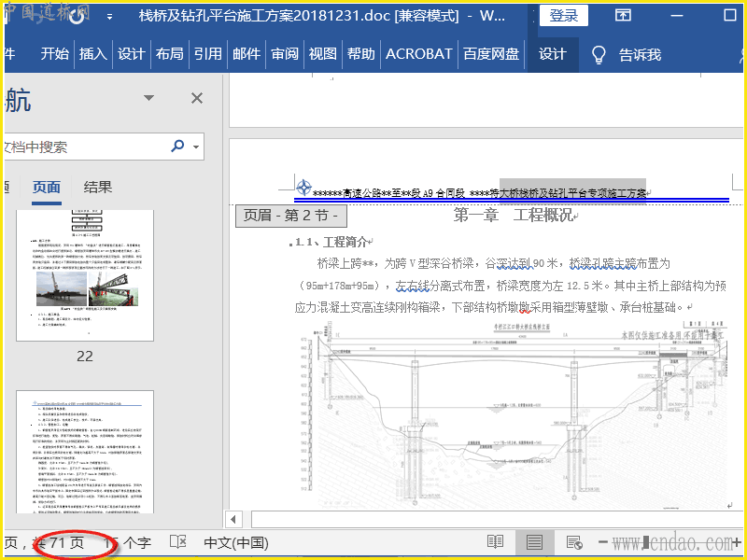Expand the search options dropdown arrow
747x560 pixels.
pos(196,147)
